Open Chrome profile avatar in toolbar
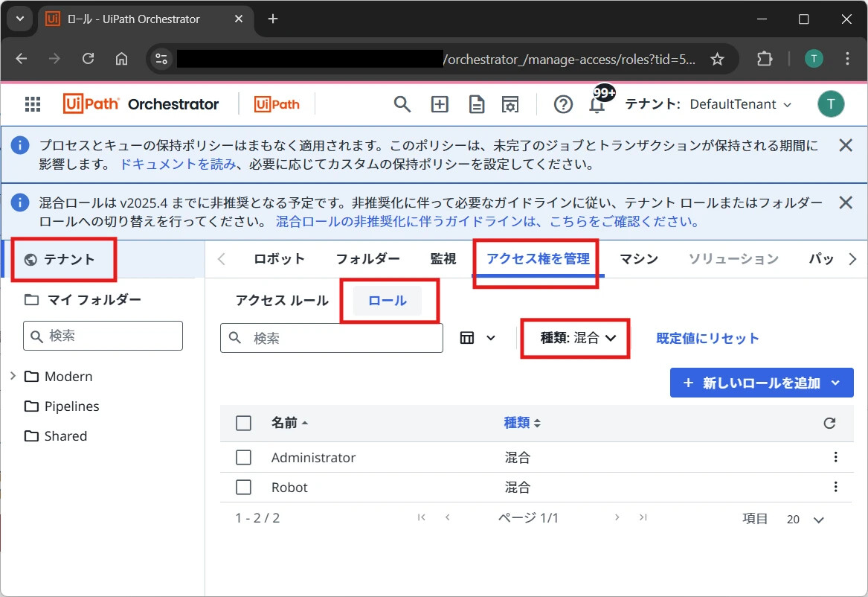The width and height of the screenshot is (868, 597). pos(814,58)
